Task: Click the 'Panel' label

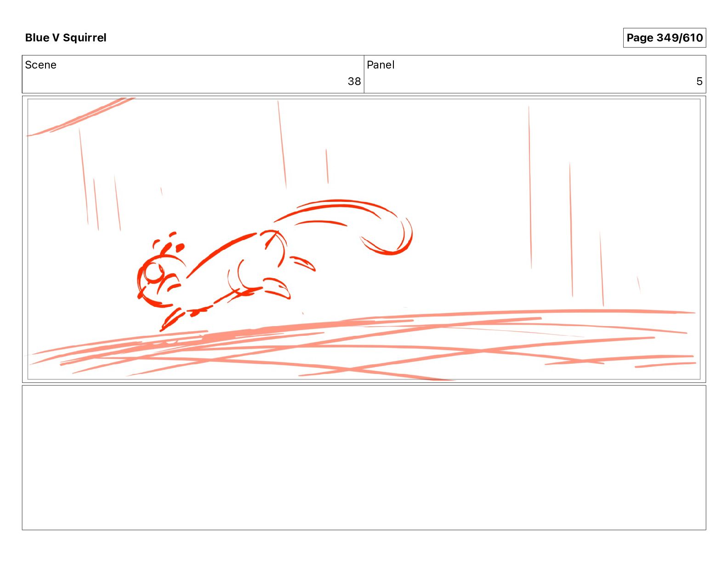Action: click(x=381, y=65)
